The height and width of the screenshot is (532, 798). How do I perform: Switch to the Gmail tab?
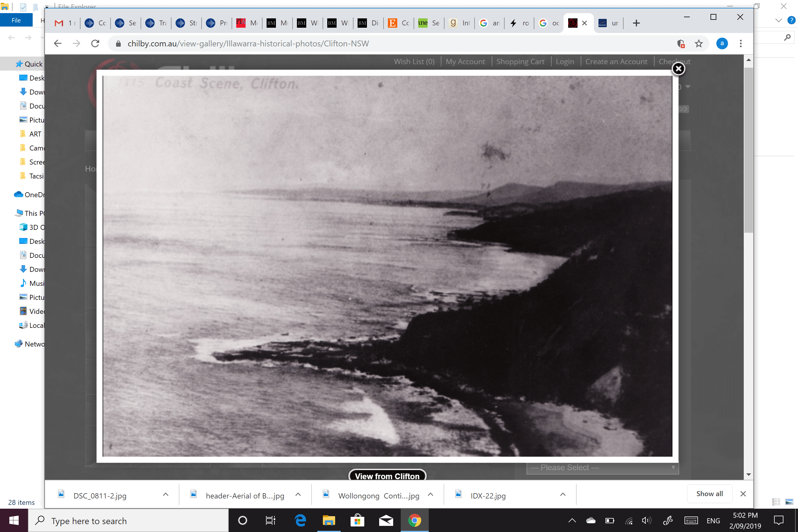pos(64,23)
